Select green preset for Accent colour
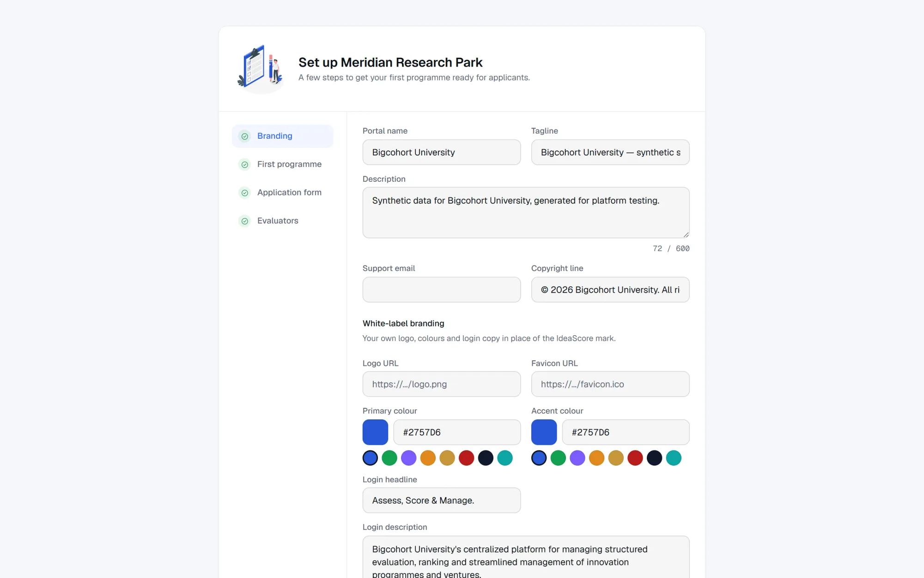This screenshot has height=578, width=924. (558, 458)
